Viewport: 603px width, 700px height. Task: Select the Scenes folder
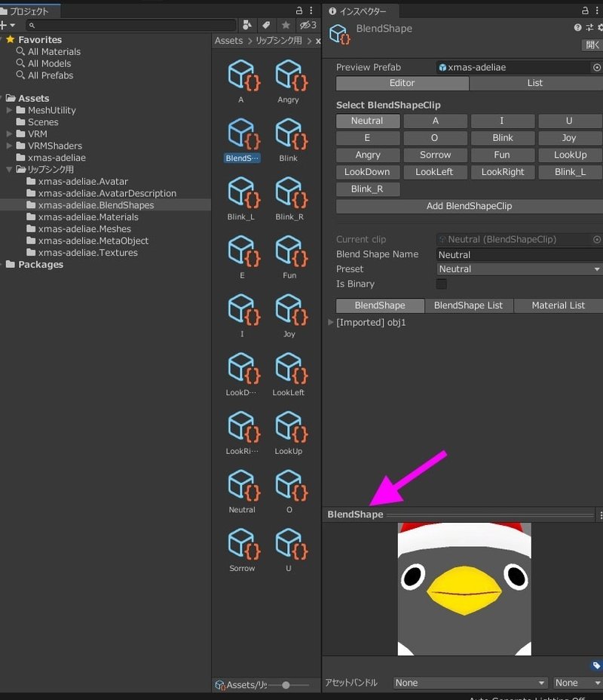tap(43, 122)
